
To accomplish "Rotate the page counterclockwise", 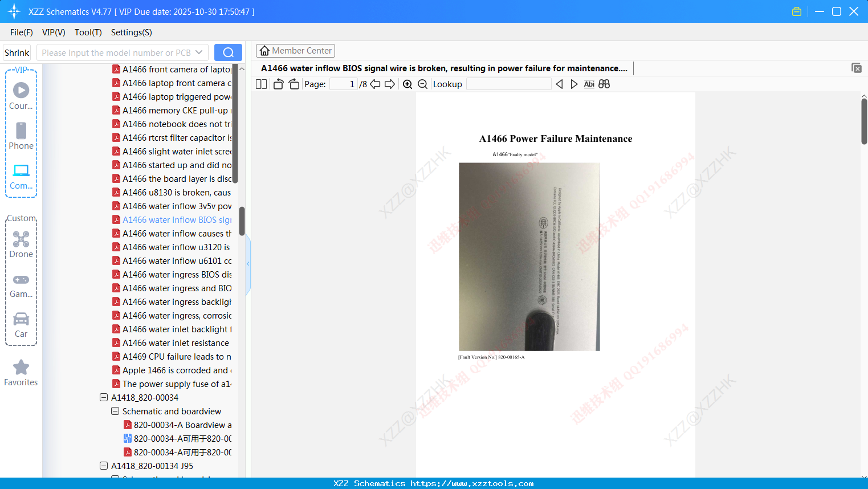I will click(x=278, y=84).
